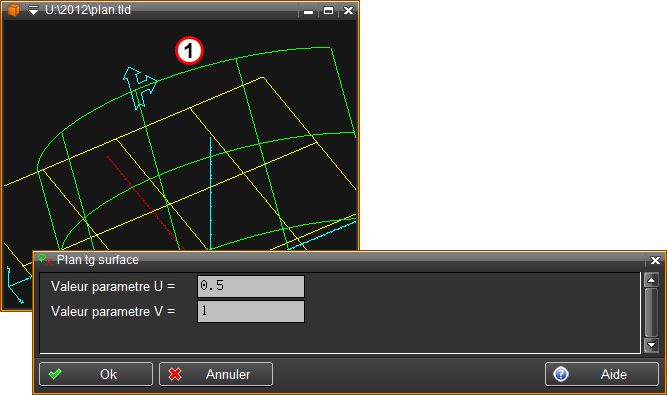Click the Plan tg surface dialog icon
This screenshot has height=395, width=667.
click(x=45, y=259)
